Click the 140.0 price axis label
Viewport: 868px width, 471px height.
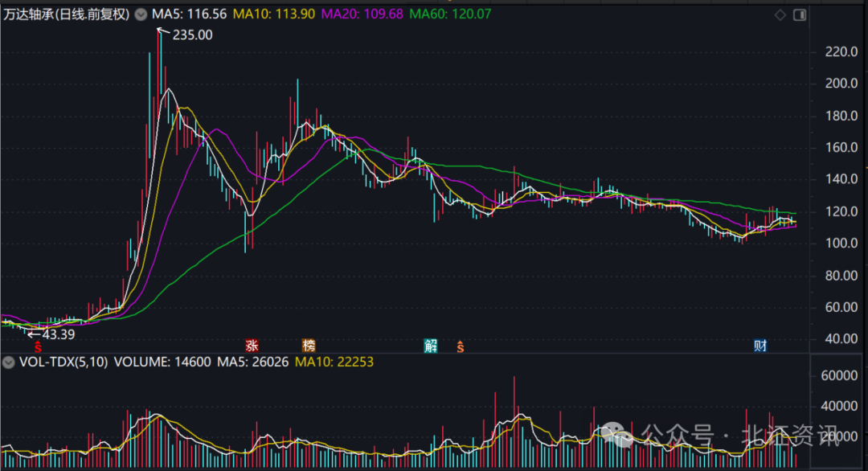pos(841,179)
